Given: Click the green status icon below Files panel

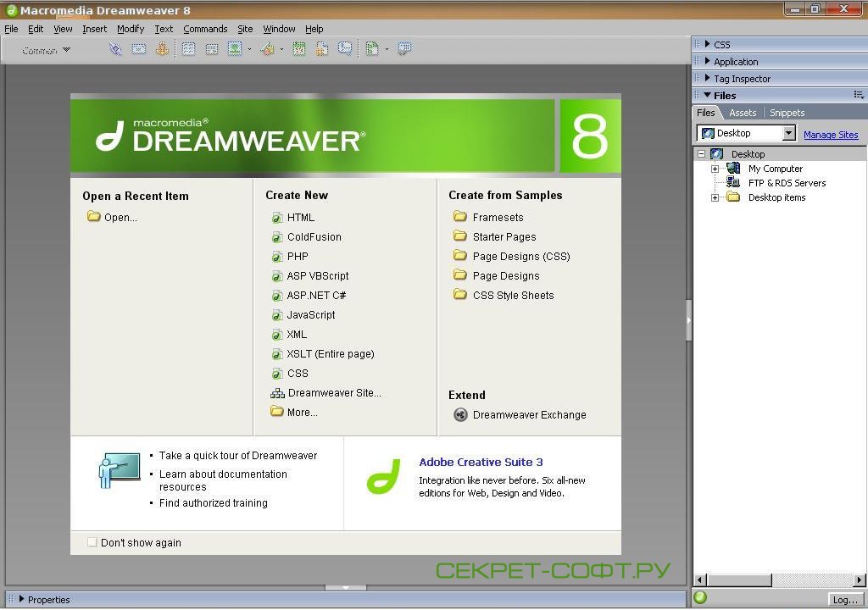Looking at the screenshot, I should coord(700,597).
